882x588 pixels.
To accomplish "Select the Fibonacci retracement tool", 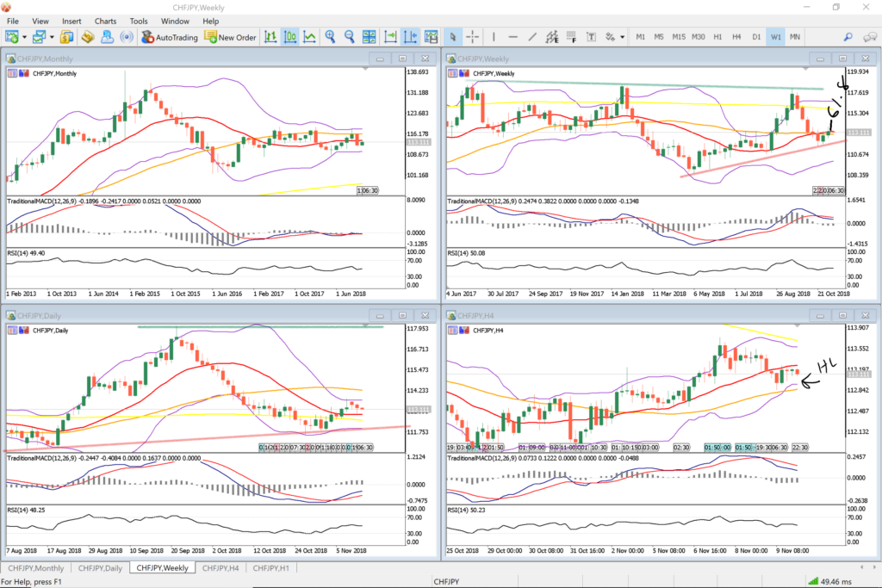I will click(573, 37).
